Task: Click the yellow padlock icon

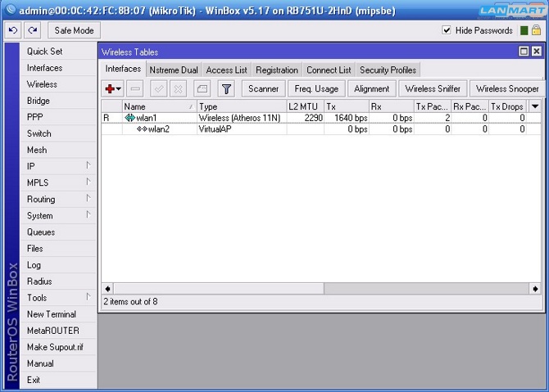Action: (536, 30)
